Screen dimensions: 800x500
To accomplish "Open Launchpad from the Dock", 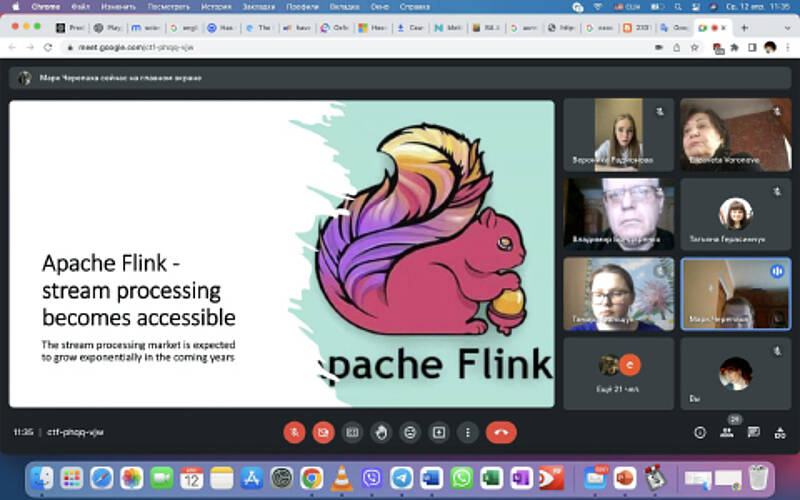I will pos(71,478).
